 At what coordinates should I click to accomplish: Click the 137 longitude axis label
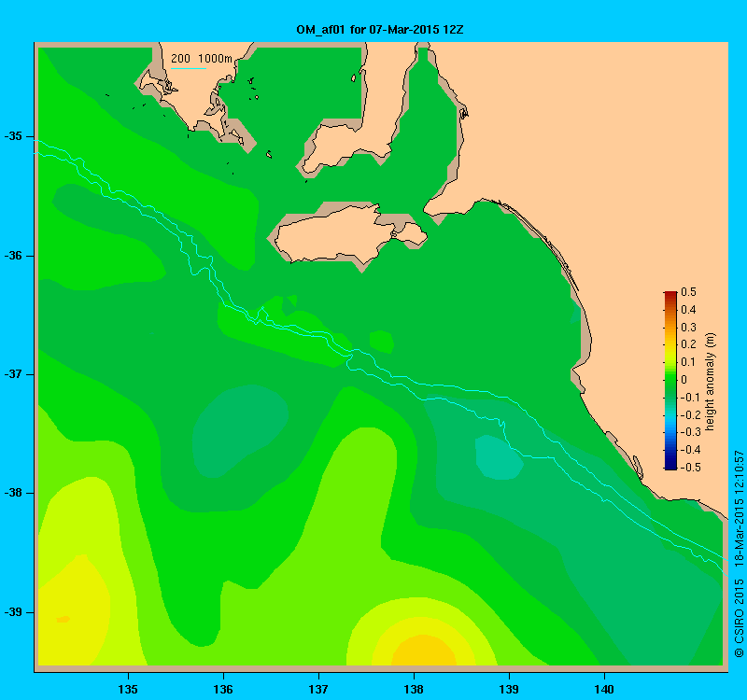click(x=318, y=689)
